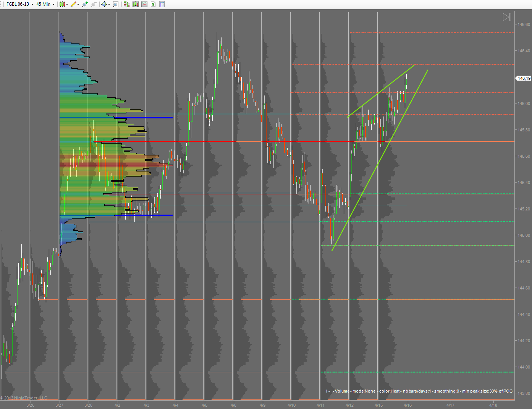Click the 145,40 price axis label
The image size is (532, 409).
(x=524, y=183)
